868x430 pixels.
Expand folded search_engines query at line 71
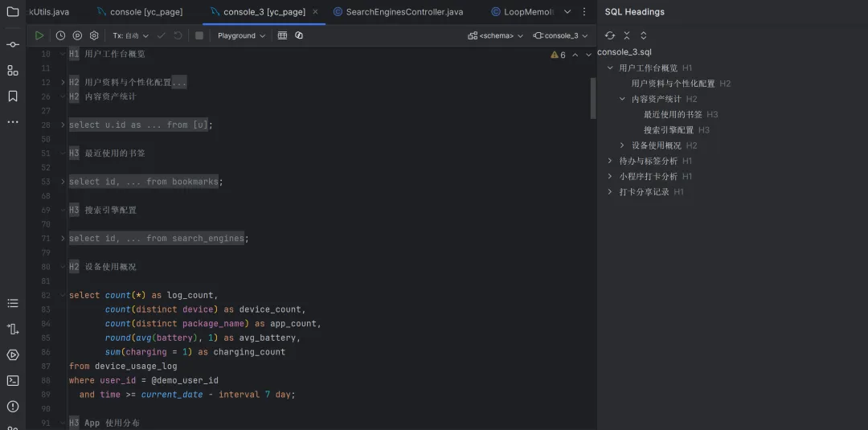[x=63, y=239]
